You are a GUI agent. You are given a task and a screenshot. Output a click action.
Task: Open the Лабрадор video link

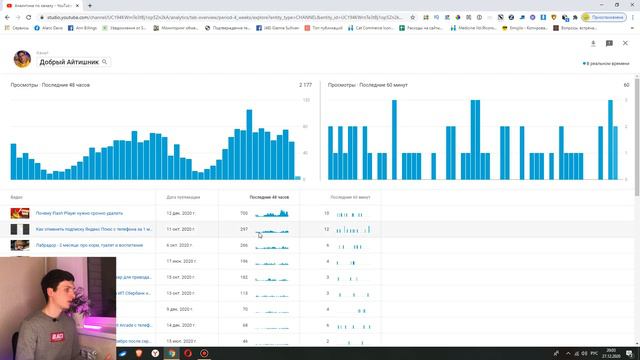pyautogui.click(x=89, y=245)
